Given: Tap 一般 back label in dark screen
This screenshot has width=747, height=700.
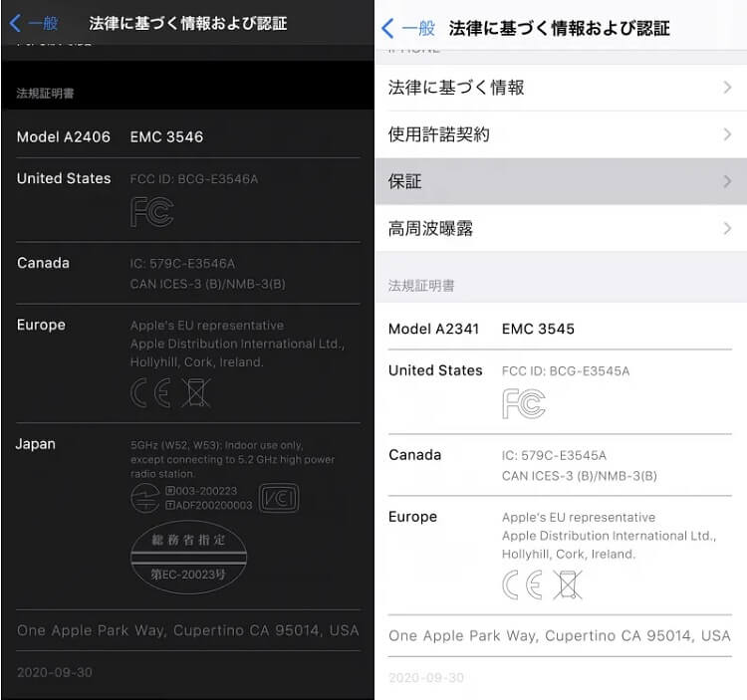Looking at the screenshot, I should click(x=43, y=23).
